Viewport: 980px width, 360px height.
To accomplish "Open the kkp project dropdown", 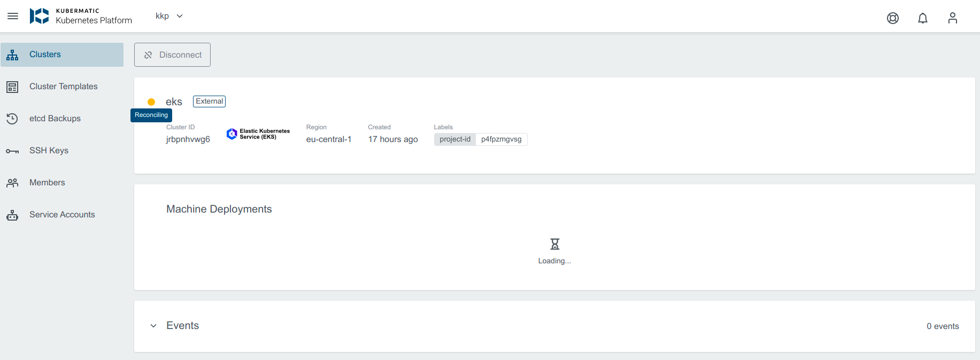I will 169,16.
